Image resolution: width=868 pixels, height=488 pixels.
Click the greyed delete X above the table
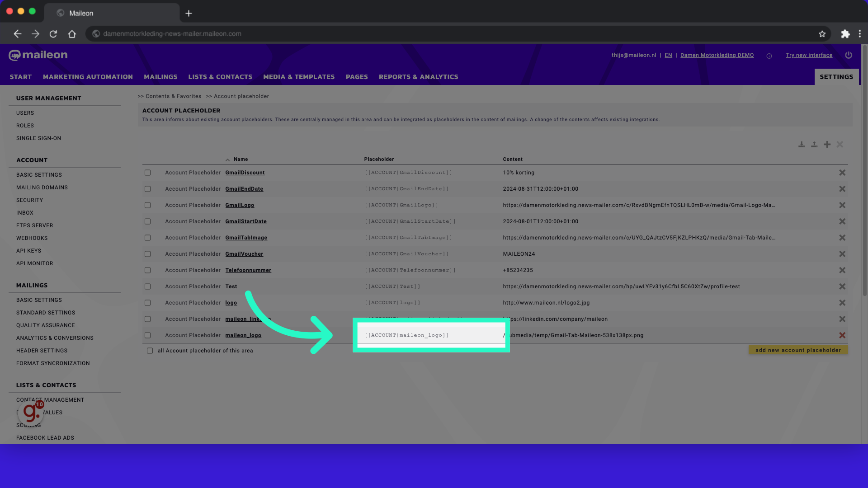click(840, 145)
